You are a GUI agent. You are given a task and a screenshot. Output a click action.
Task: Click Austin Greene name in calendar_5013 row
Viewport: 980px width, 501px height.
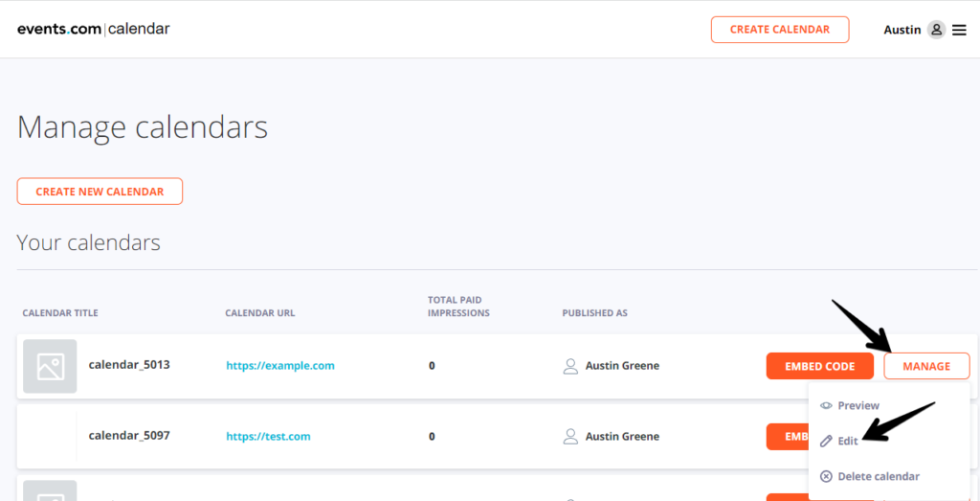click(x=622, y=366)
